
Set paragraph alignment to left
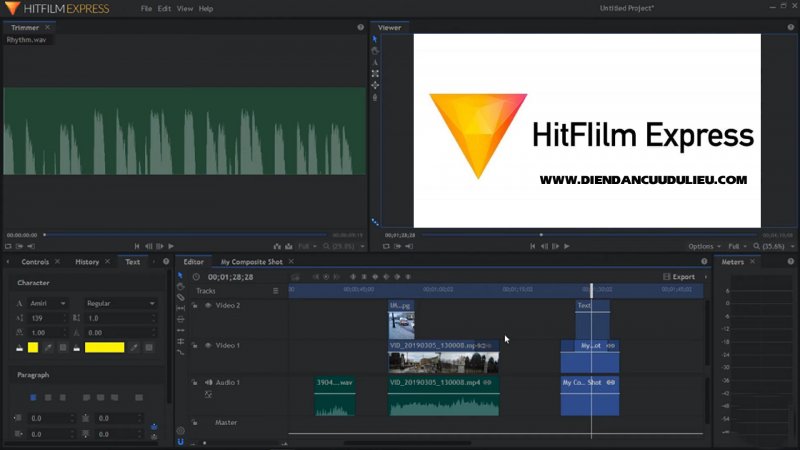33,397
